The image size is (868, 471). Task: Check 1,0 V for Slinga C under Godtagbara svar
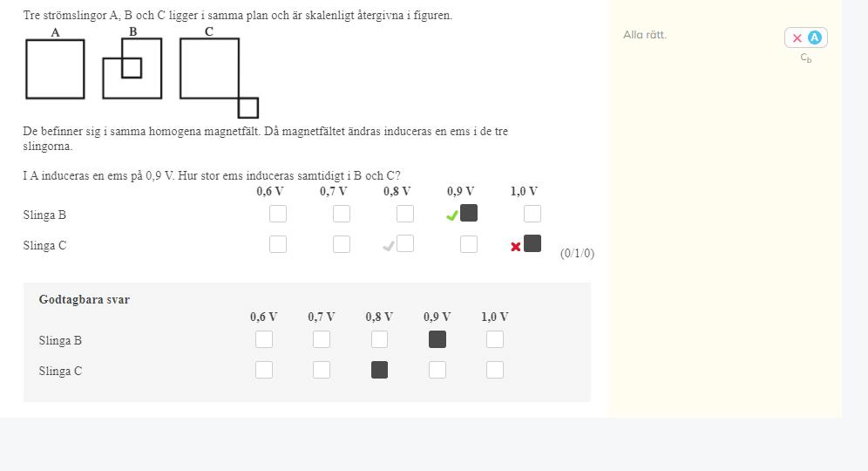tap(495, 370)
